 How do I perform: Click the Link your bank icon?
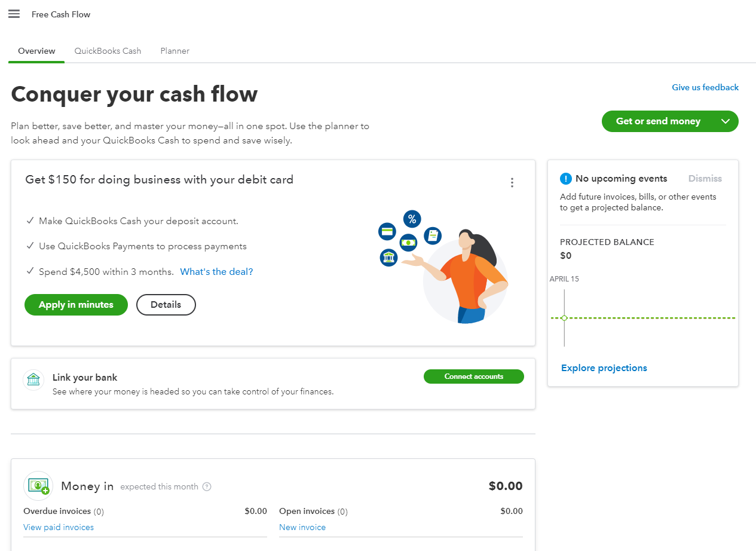pyautogui.click(x=33, y=380)
